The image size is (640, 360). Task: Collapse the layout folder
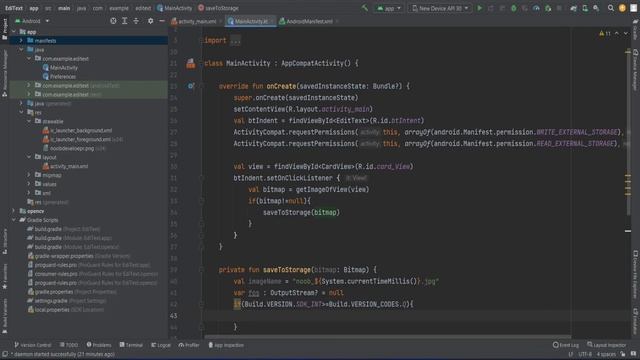pyautogui.click(x=29, y=157)
